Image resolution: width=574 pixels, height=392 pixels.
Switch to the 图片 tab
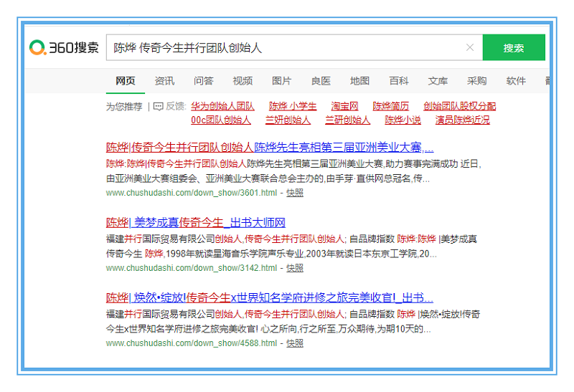pos(282,81)
